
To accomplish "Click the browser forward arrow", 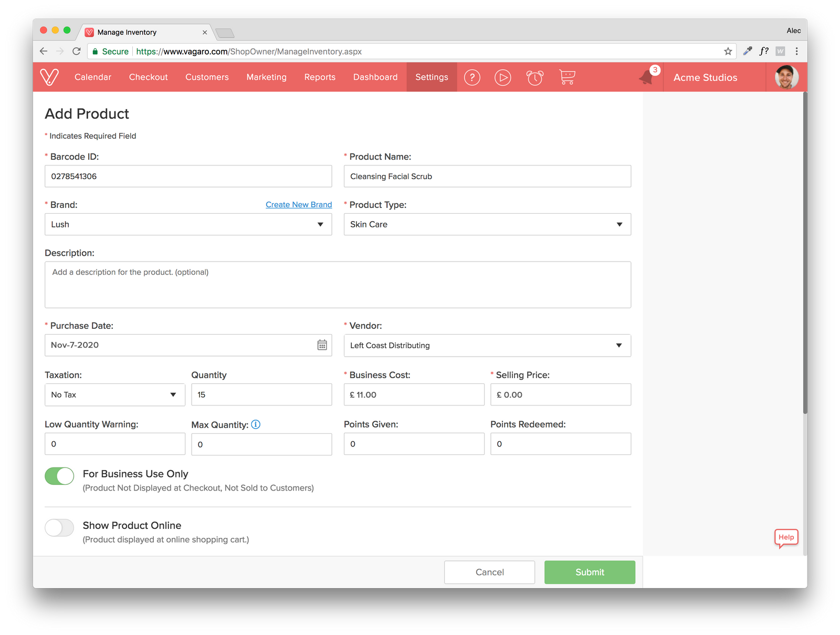I will tap(60, 51).
